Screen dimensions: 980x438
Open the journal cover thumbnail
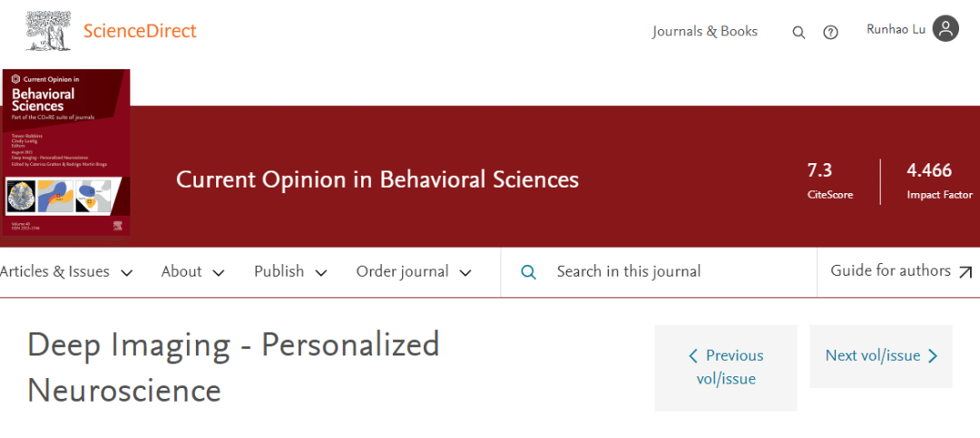[65, 152]
